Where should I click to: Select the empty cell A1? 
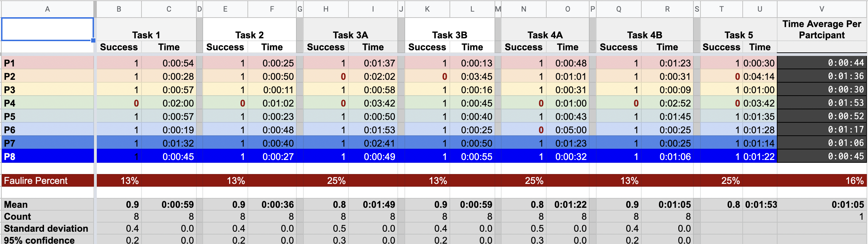click(48, 29)
